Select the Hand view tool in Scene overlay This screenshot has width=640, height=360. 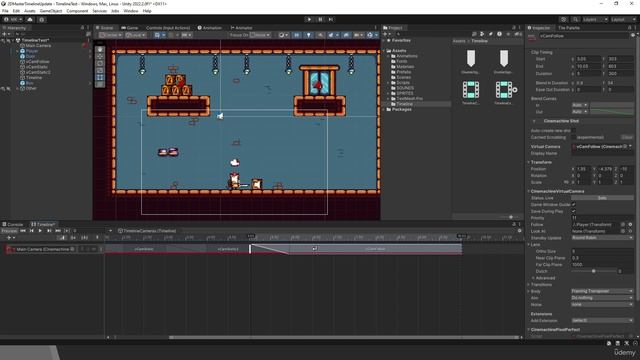coord(100,49)
